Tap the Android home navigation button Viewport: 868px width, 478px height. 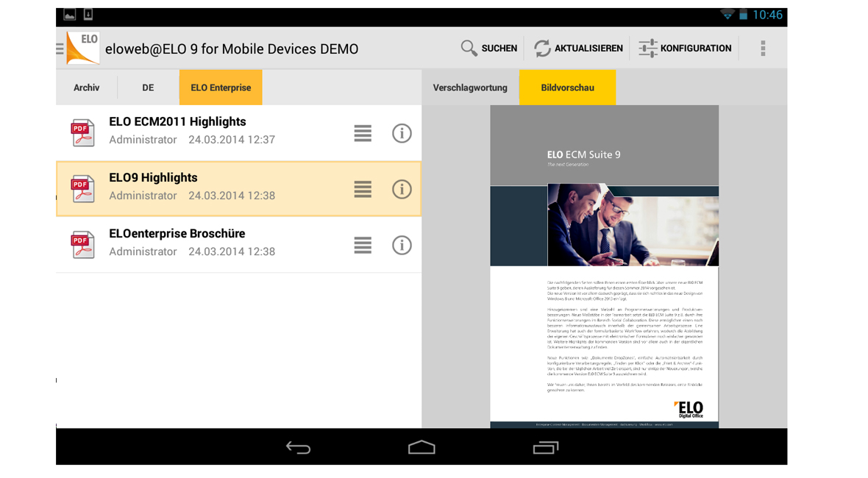click(x=421, y=447)
